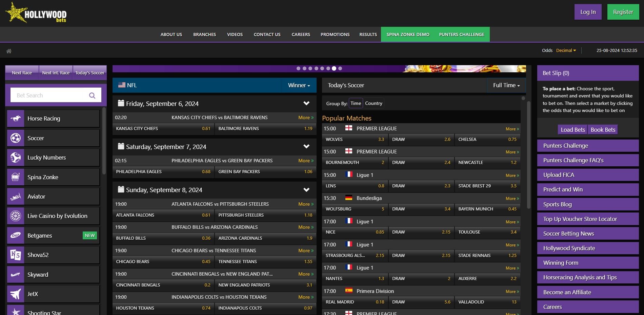
Task: Expand More for Wolfsburg Bundesliga match
Action: click(x=512, y=198)
